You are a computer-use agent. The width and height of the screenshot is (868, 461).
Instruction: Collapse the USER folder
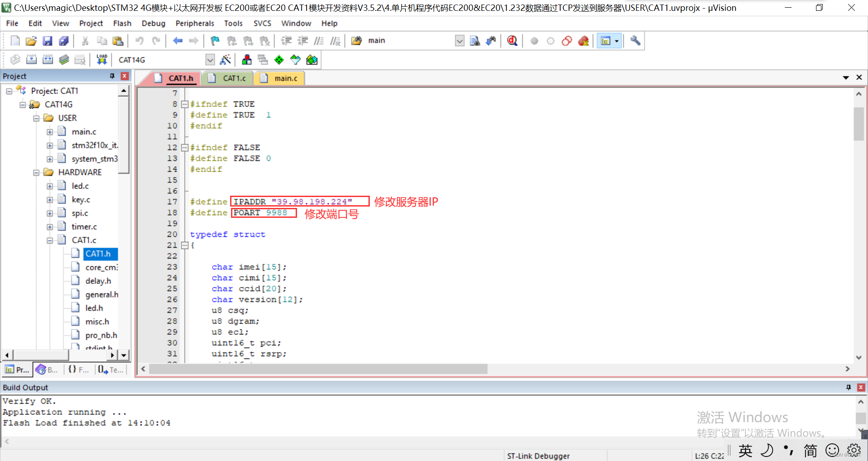(36, 118)
